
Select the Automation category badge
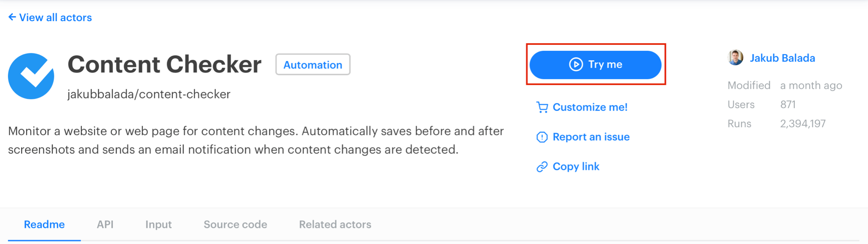(x=313, y=65)
